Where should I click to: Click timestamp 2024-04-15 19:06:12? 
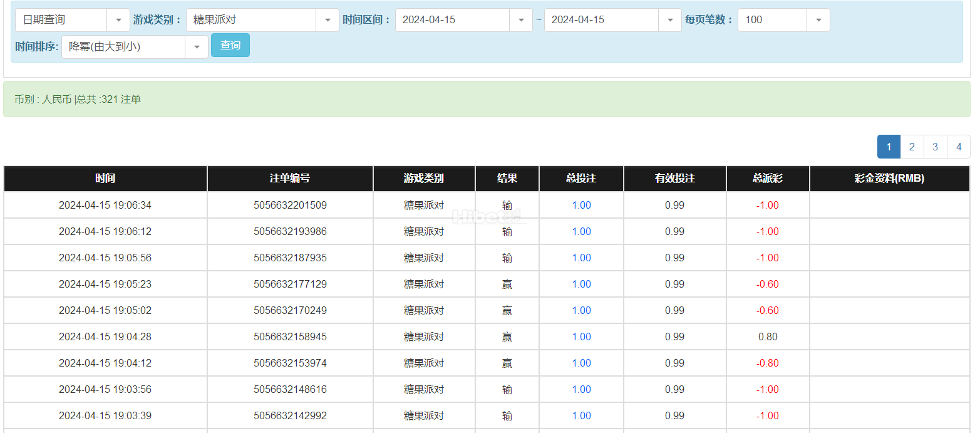105,232
